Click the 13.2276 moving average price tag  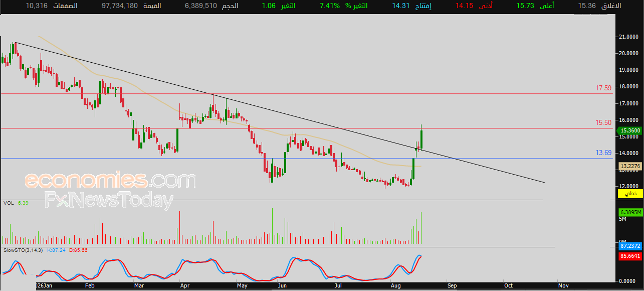(630, 166)
